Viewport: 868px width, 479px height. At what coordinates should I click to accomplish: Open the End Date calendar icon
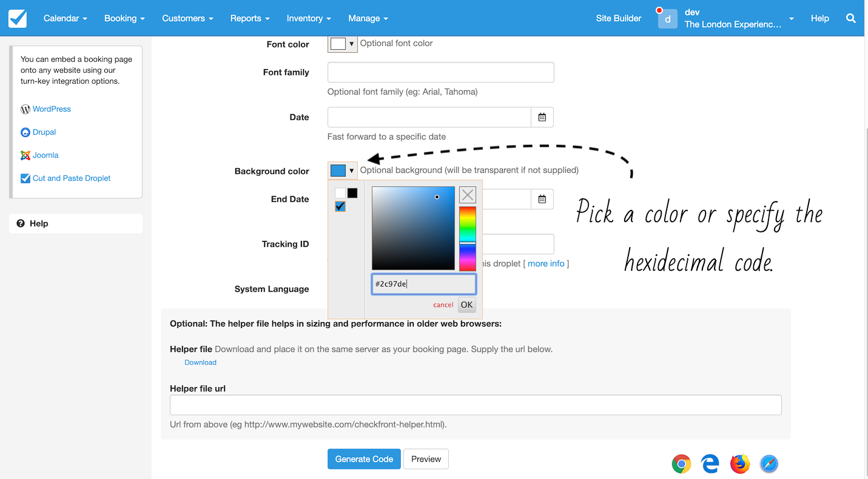tap(542, 199)
